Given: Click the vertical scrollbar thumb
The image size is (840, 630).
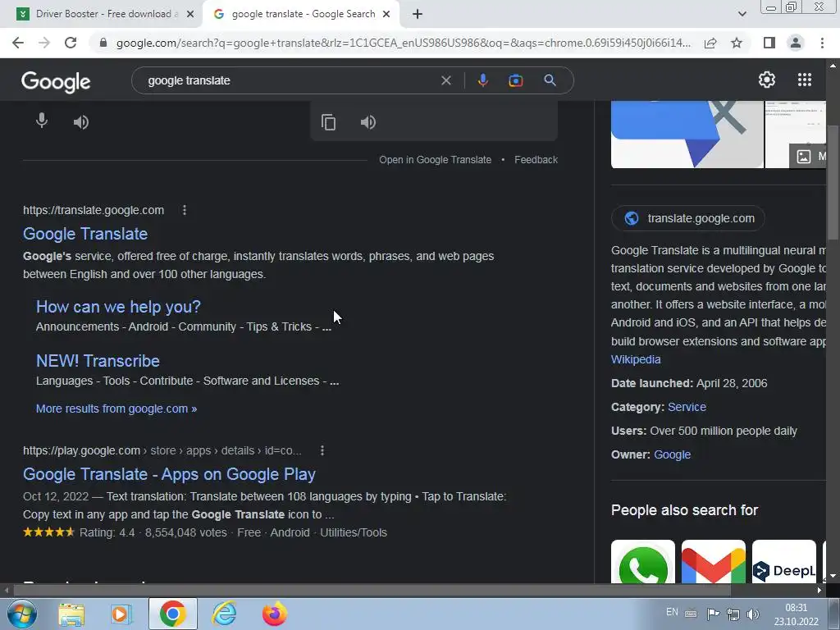Looking at the screenshot, I should (x=833, y=182).
